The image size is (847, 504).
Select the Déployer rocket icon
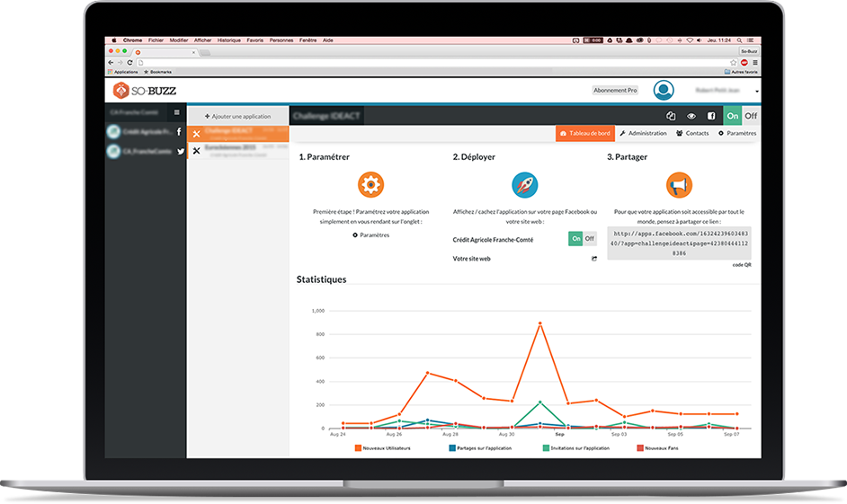[524, 184]
